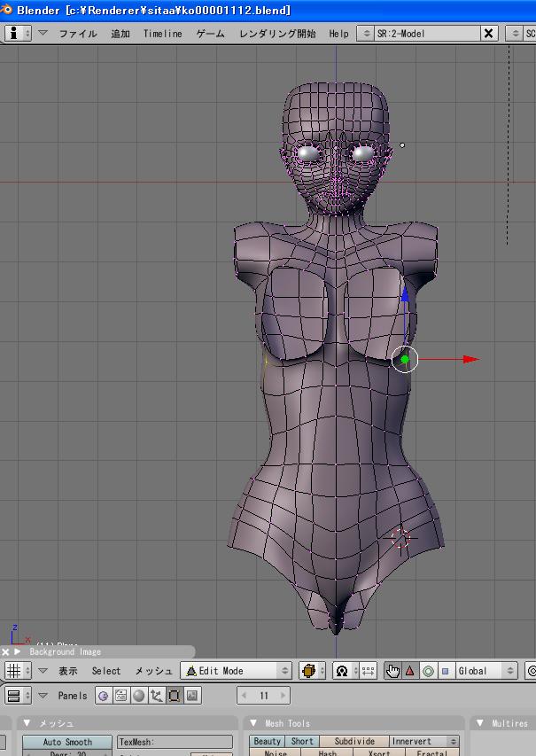Open the Select menu in 3D header
The height and width of the screenshot is (756, 536).
tap(106, 671)
